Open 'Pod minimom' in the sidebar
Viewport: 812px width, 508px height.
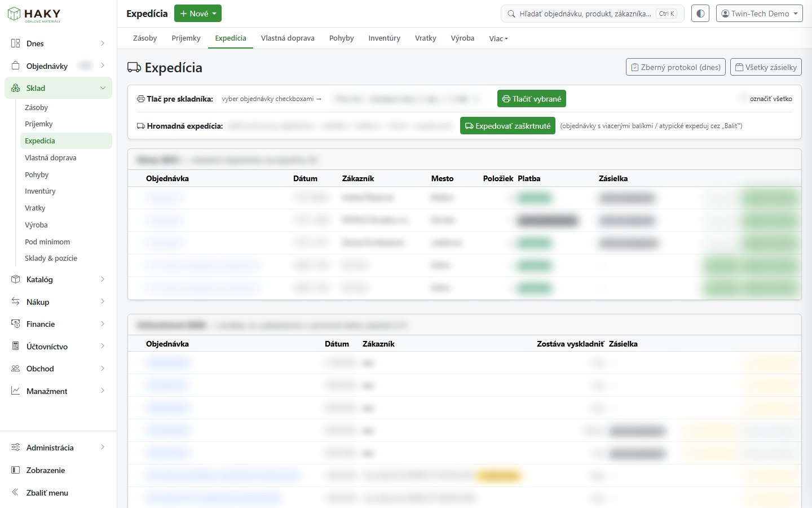point(47,242)
